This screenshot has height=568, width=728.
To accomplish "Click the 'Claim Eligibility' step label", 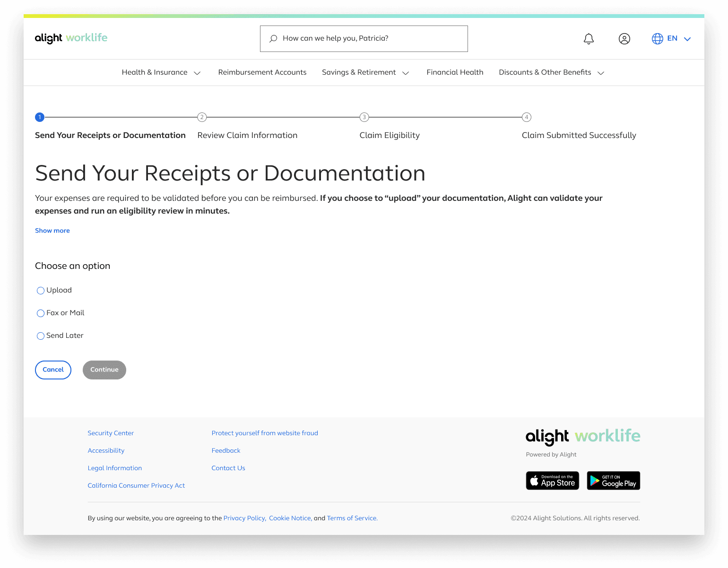I will (390, 135).
